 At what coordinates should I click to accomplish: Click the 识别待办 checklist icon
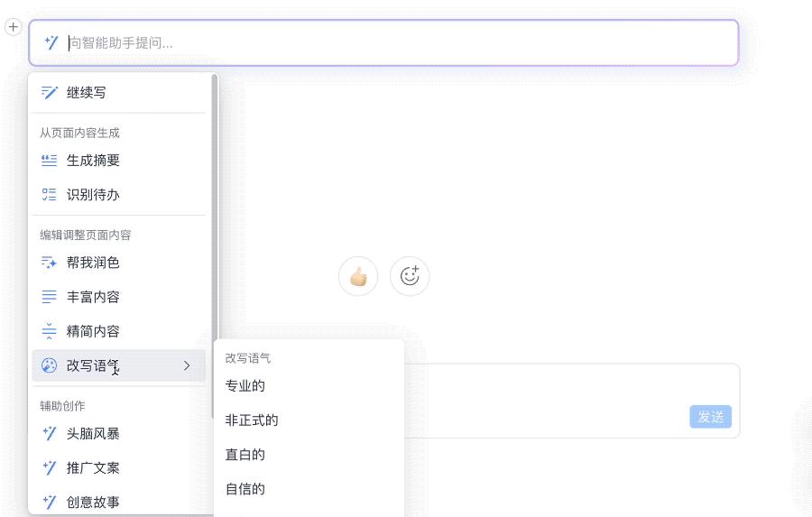point(50,195)
